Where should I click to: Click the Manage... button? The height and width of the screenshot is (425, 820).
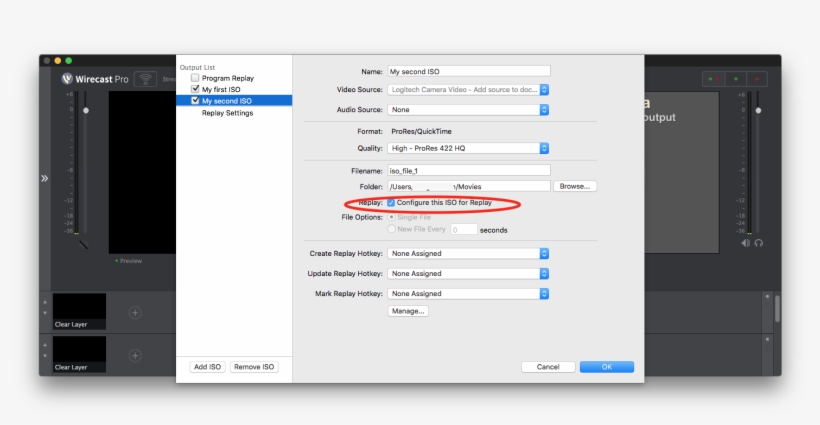pyautogui.click(x=408, y=311)
